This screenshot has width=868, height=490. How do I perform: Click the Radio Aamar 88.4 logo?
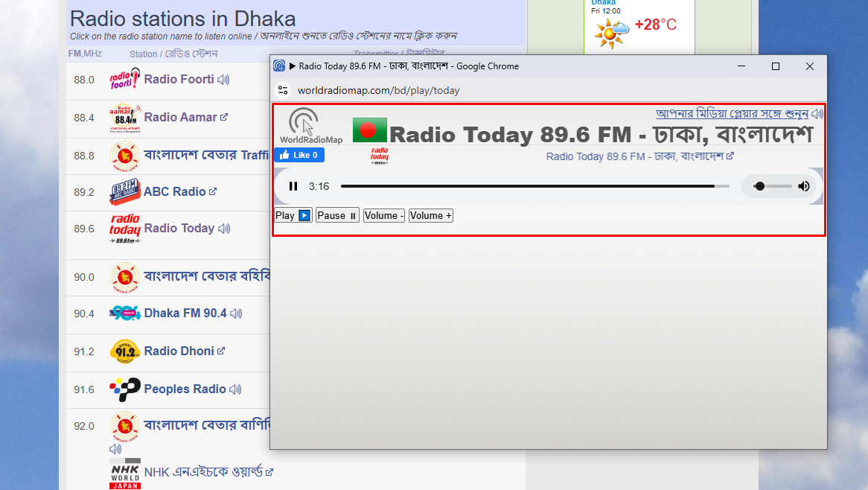tap(124, 118)
